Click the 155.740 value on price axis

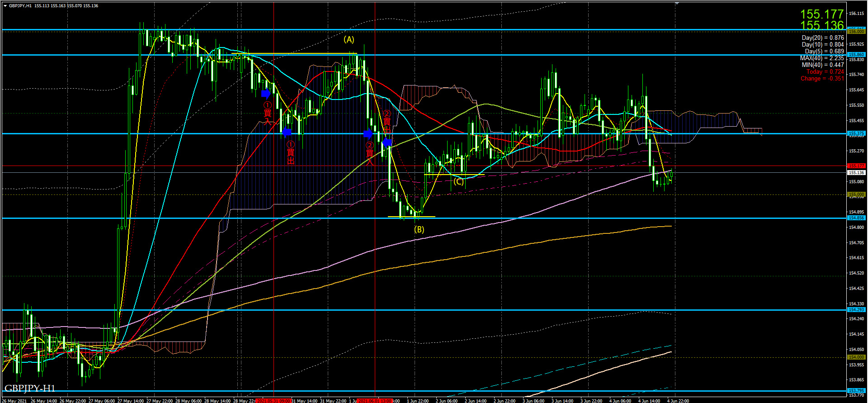point(856,75)
